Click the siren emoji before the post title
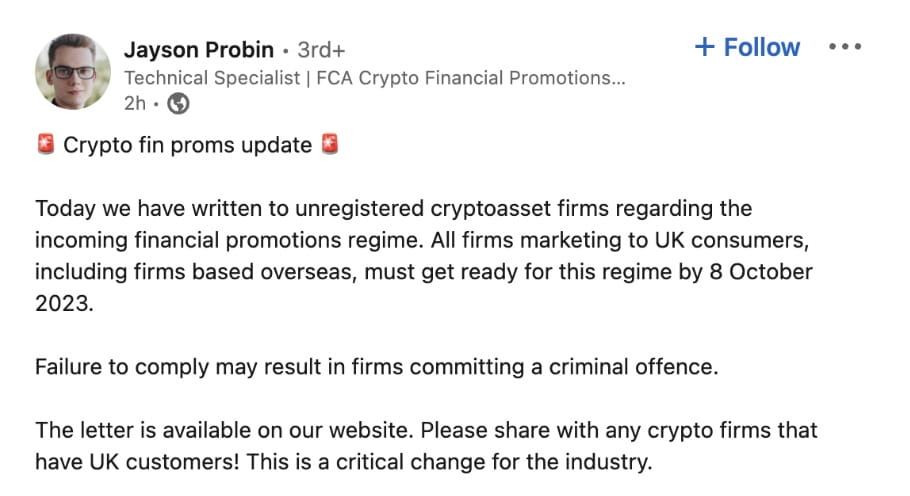910x496 pixels. pyautogui.click(x=45, y=145)
